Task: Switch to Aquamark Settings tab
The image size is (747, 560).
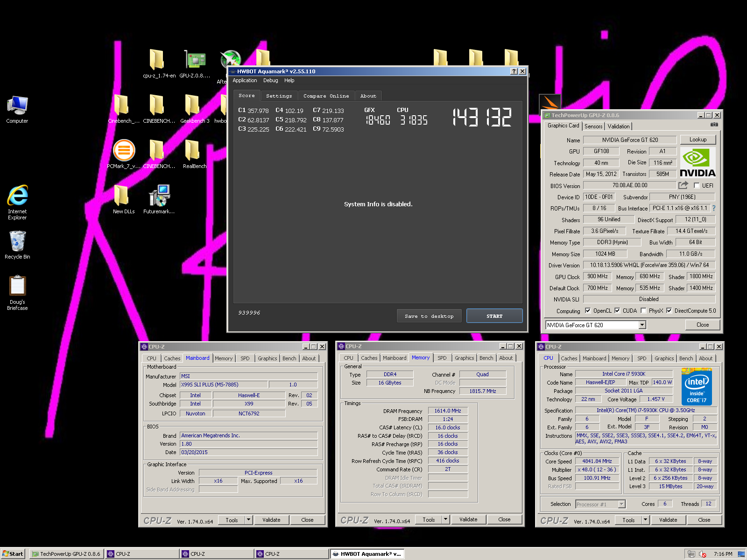Action: click(x=279, y=96)
